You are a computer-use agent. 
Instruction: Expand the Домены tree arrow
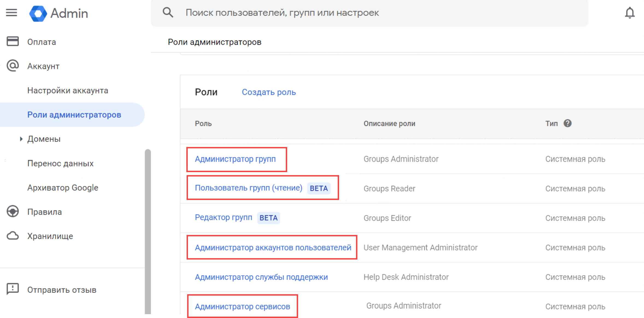(x=21, y=139)
